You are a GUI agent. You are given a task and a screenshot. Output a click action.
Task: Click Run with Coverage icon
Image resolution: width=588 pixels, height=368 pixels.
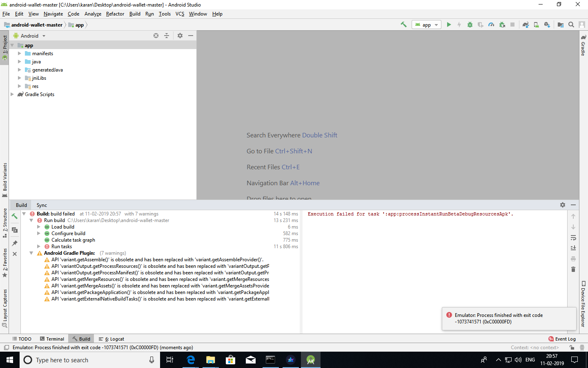click(481, 25)
